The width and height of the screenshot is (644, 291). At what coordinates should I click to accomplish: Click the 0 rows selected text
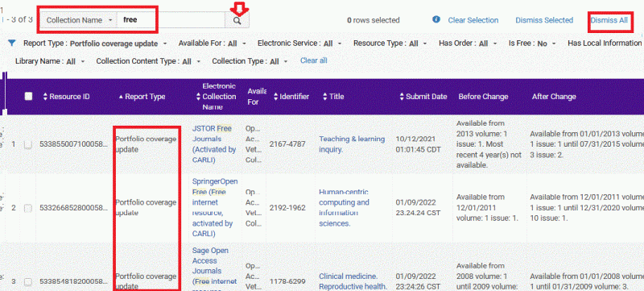[374, 20]
